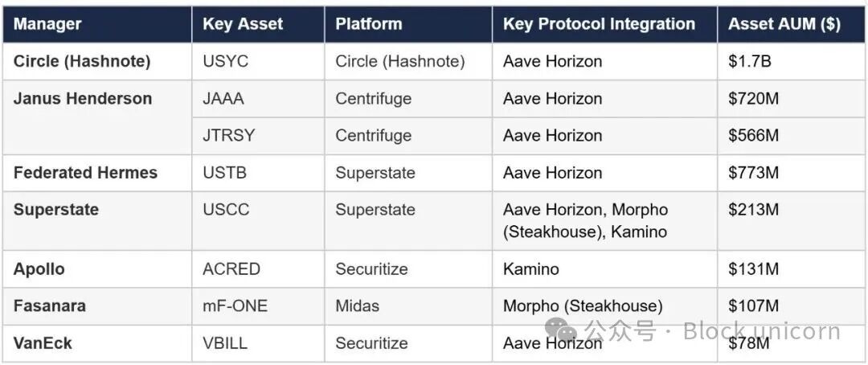The image size is (868, 365).
Task: Click the VBILL asset cell
Action: (225, 343)
